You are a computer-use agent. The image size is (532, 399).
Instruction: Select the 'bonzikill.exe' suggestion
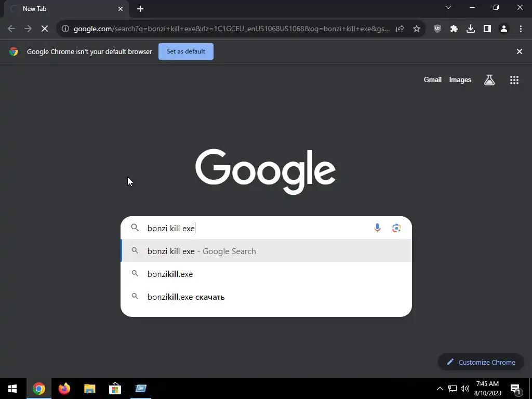267,274
